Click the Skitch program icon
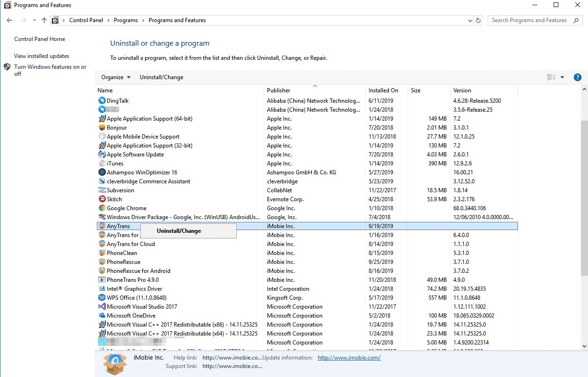This screenshot has width=588, height=377. coord(102,199)
